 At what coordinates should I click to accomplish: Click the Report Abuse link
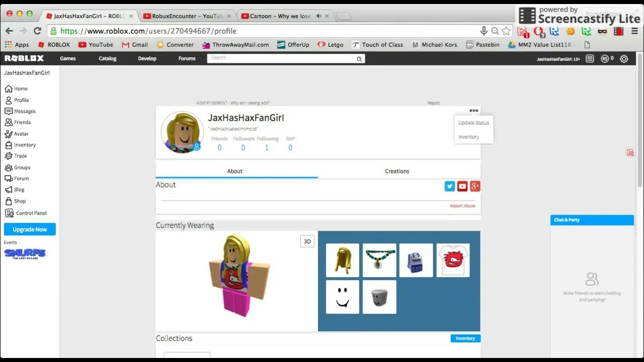[463, 206]
